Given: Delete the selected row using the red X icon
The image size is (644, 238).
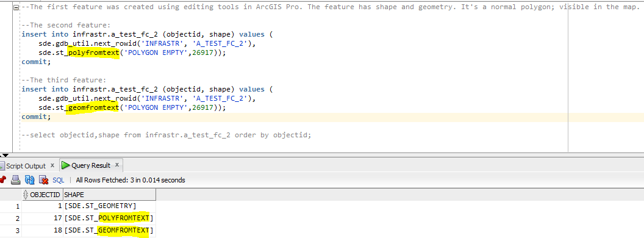Looking at the screenshot, I should (43, 179).
